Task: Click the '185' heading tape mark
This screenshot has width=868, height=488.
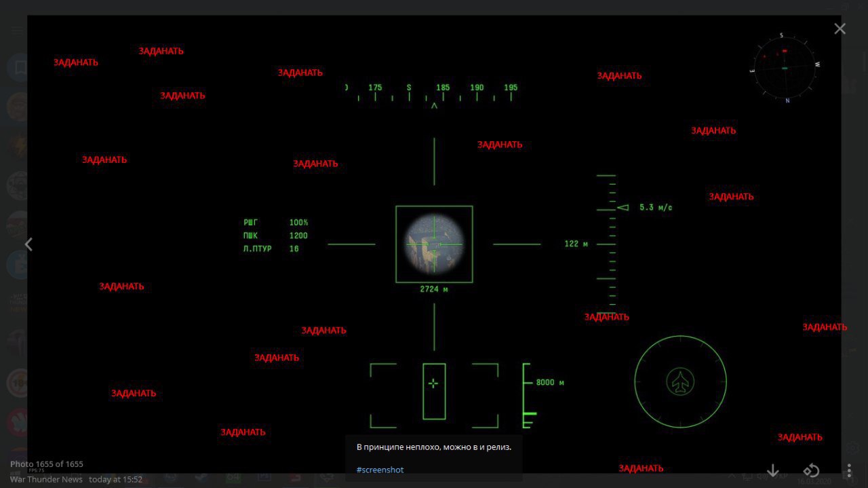Action: click(x=443, y=88)
